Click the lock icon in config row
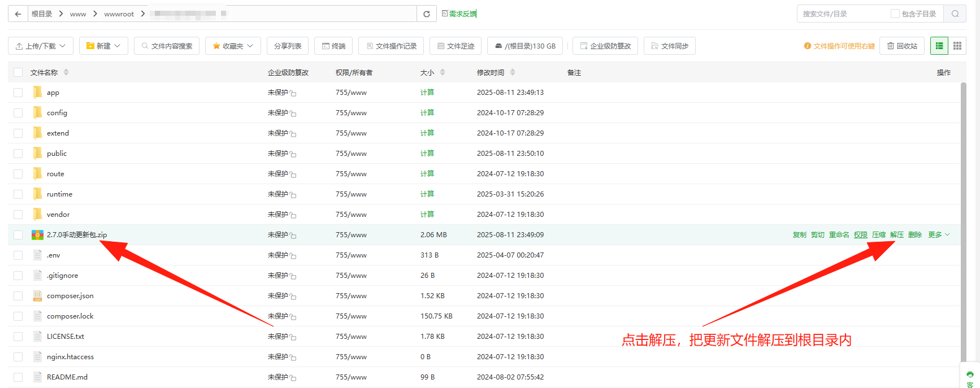The image size is (980, 388). point(293,114)
